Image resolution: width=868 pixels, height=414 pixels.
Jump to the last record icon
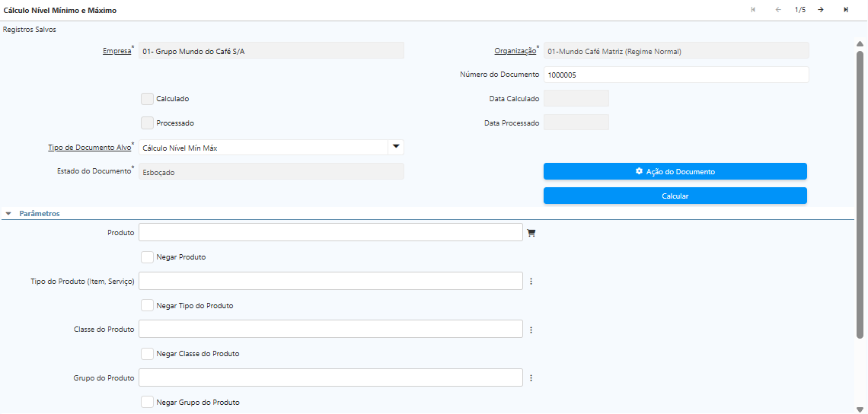pos(846,10)
